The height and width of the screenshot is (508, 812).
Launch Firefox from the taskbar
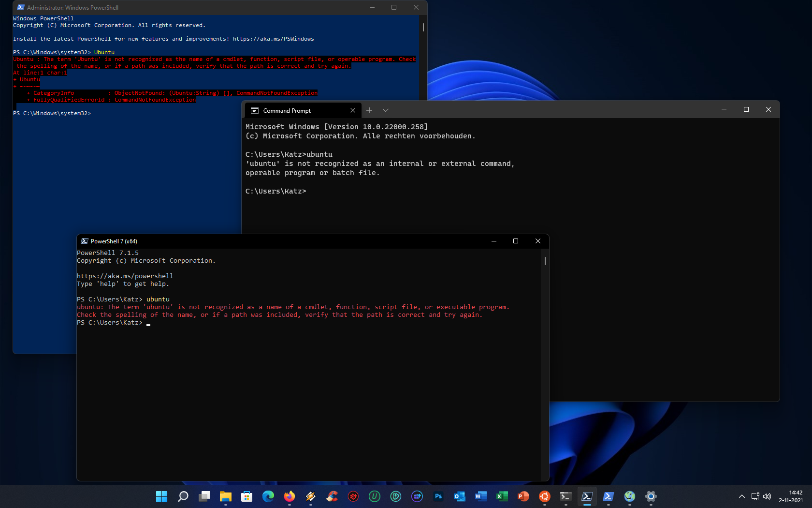tap(290, 496)
